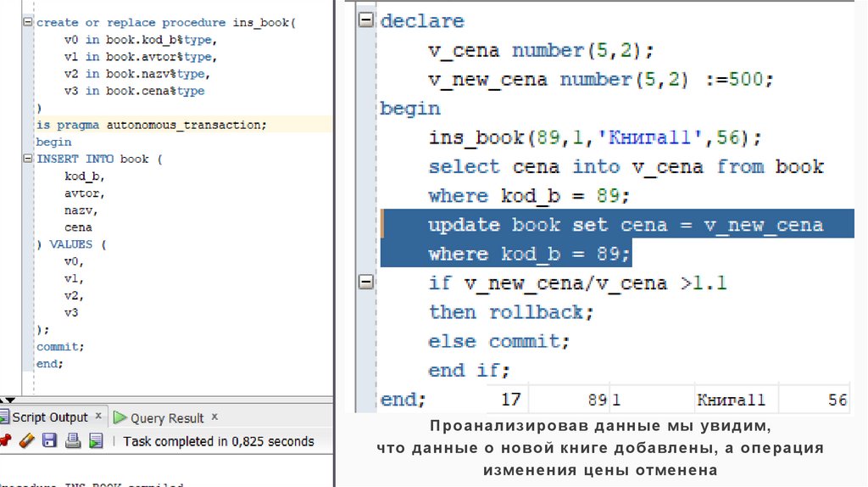Click the 'v0 in book.kod_b%type,' line
The image size is (868, 487).
(x=140, y=39)
